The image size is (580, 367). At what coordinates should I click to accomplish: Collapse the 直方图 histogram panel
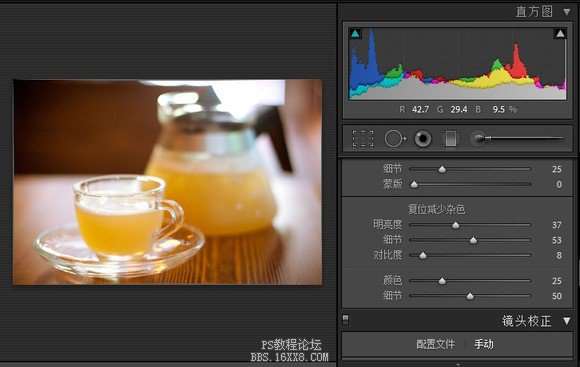[566, 12]
